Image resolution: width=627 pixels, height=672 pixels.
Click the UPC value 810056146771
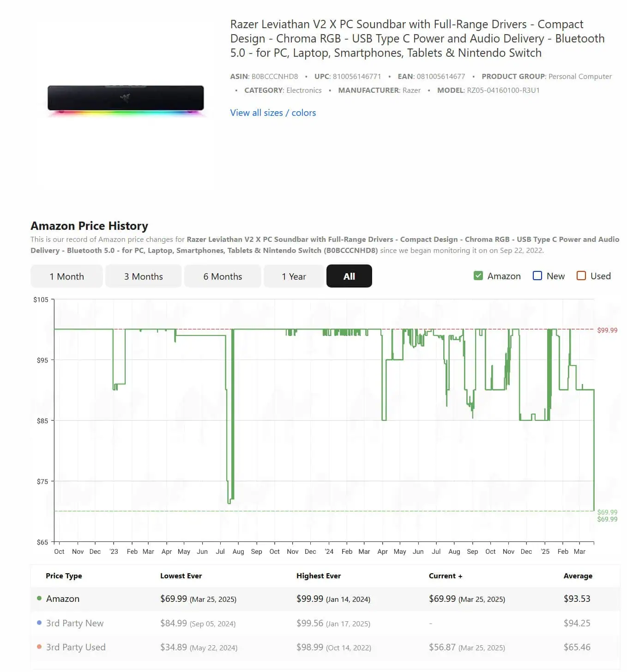(x=357, y=77)
